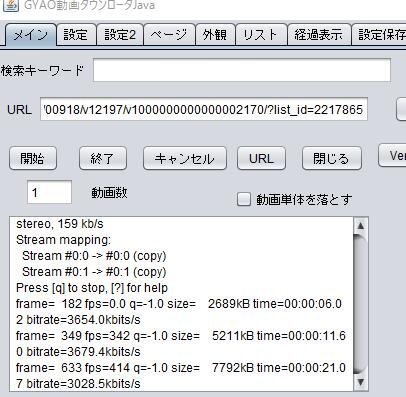Open the 設定保存 tab

(x=379, y=35)
